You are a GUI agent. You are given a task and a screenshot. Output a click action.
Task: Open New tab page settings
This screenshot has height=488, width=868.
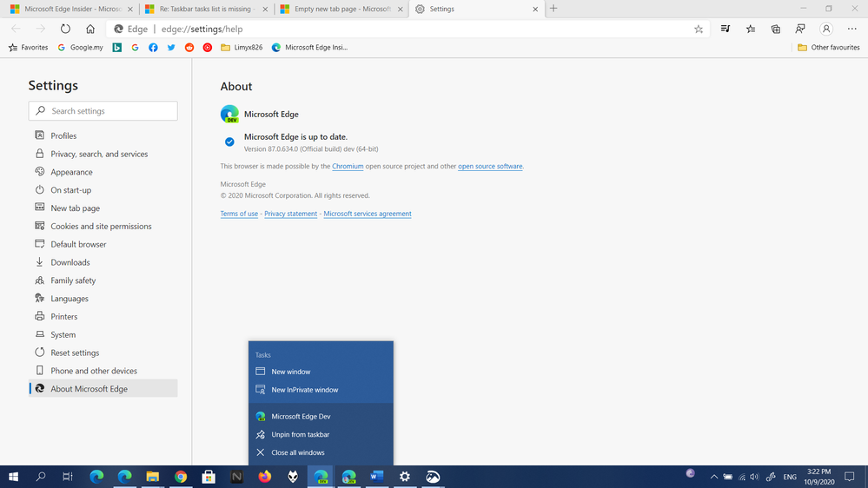(103, 208)
